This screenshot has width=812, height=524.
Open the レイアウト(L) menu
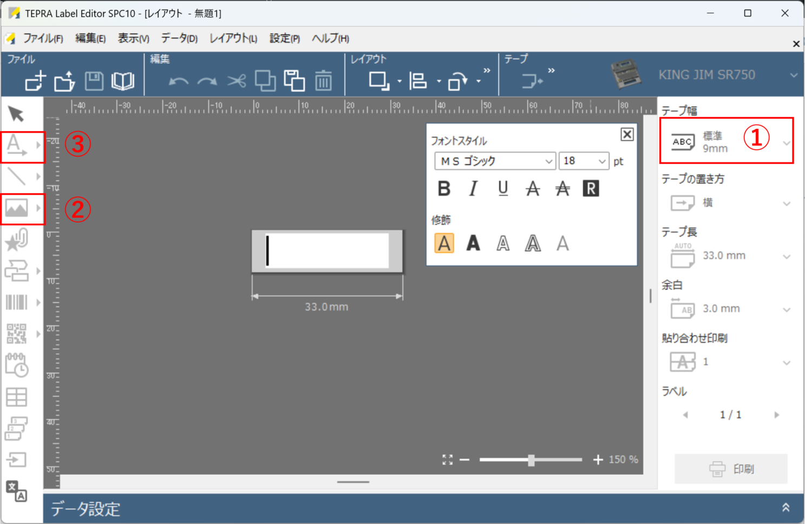[x=233, y=38]
